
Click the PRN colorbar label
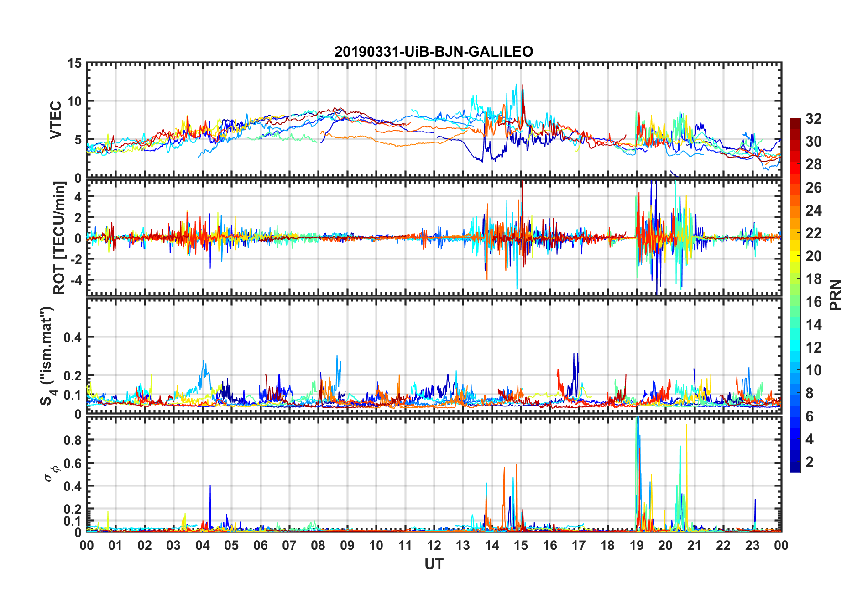pyautogui.click(x=835, y=295)
